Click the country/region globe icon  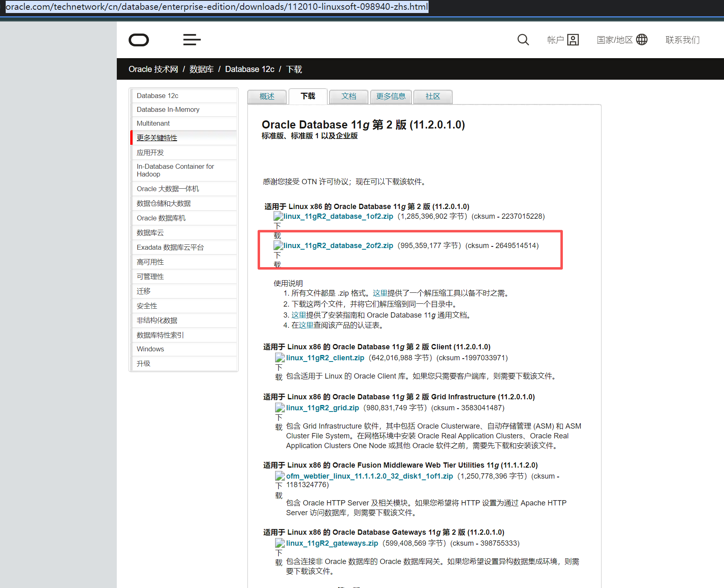pyautogui.click(x=642, y=39)
